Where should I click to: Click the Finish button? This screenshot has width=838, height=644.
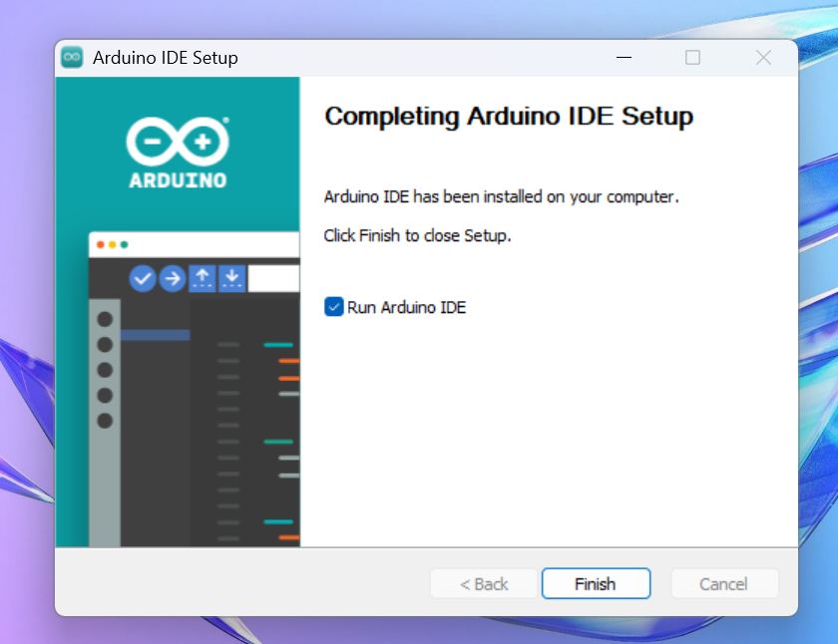pos(596,583)
